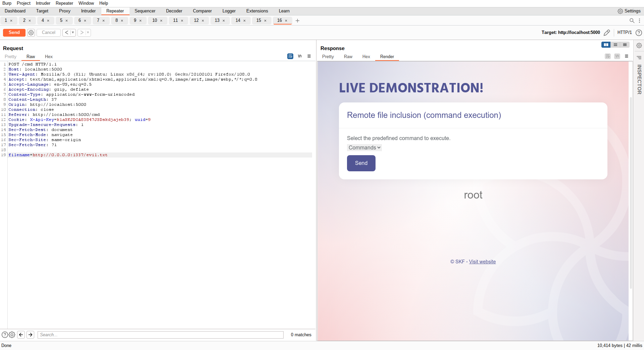The image size is (644, 350).
Task: Toggle non-printable chars in the response
Action: tap(617, 56)
